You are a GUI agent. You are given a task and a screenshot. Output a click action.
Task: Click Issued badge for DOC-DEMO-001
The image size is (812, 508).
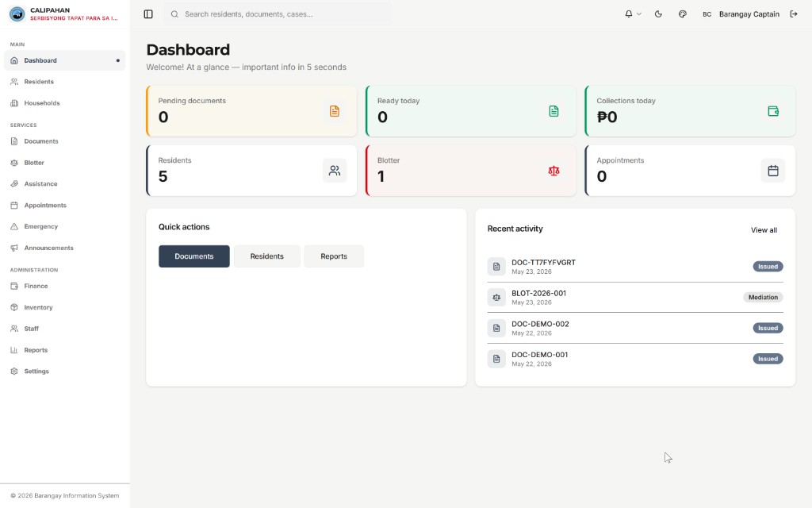click(768, 359)
